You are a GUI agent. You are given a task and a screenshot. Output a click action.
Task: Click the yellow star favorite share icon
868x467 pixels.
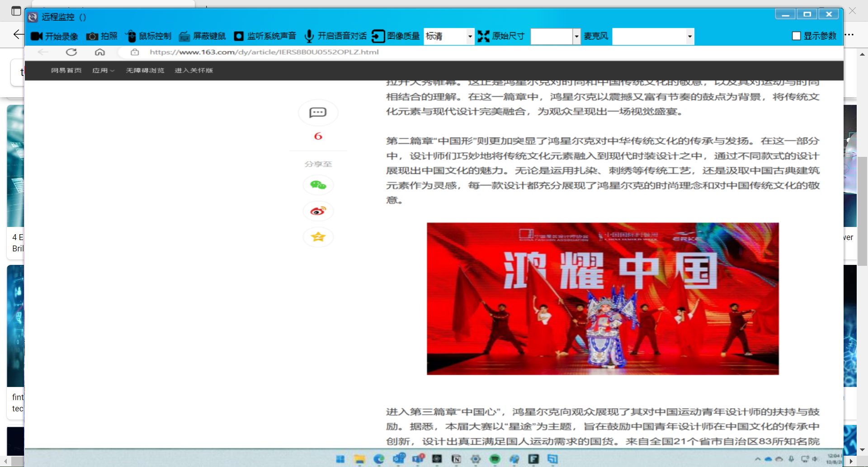(x=318, y=237)
